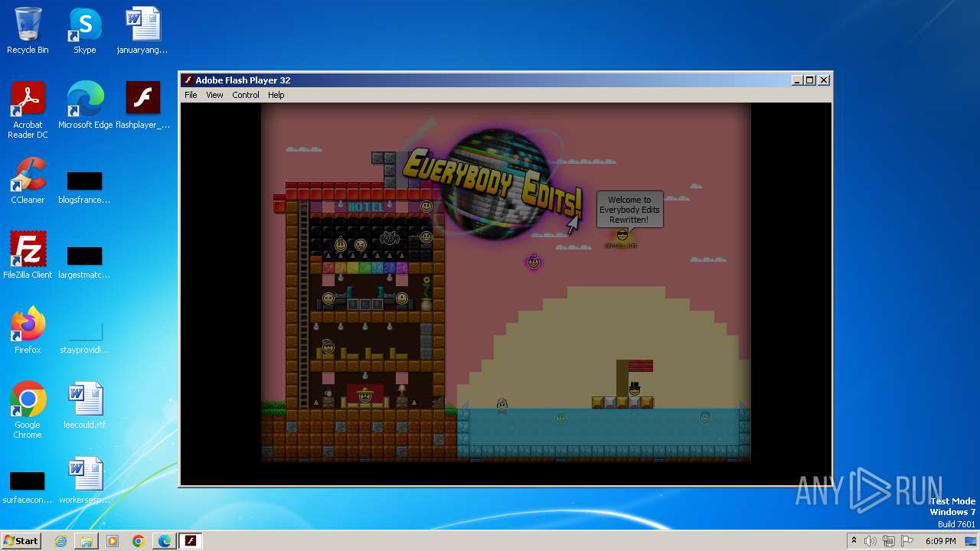Open the leecould.rtf document icon
Image resolution: width=980 pixels, height=551 pixels.
84,406
